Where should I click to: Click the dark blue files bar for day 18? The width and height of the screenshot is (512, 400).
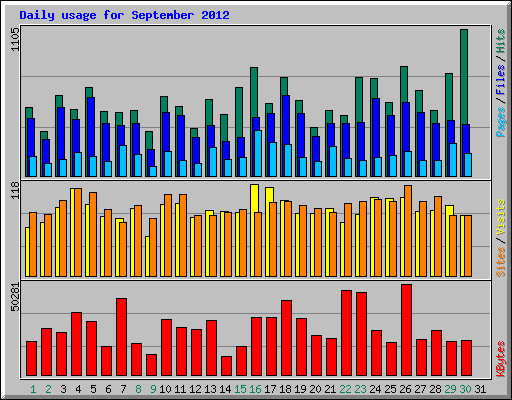286,119
